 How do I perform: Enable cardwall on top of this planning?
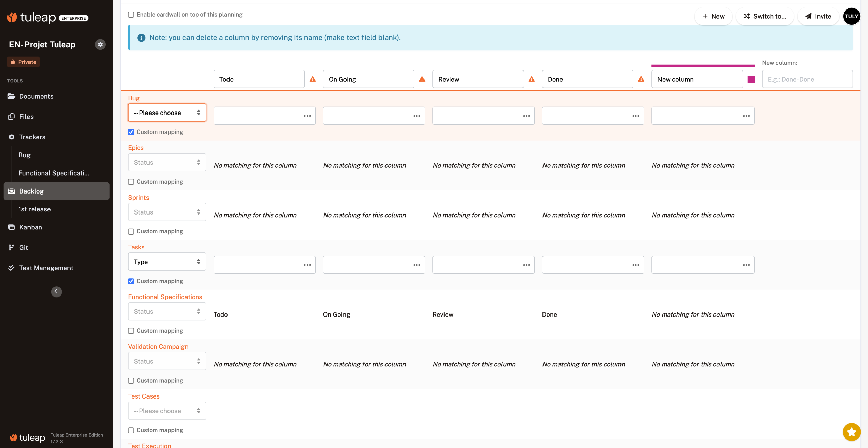tap(131, 15)
